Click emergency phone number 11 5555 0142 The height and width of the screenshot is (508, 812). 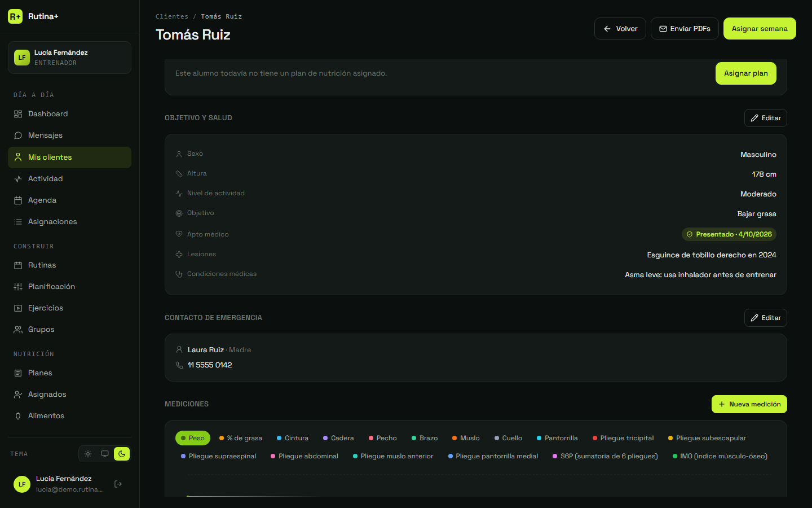click(210, 365)
